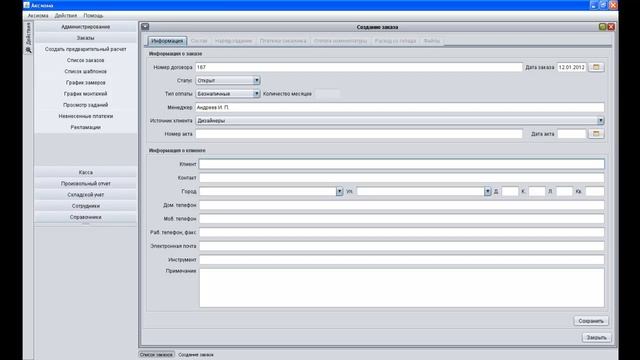Open the Действия menu

coord(66,16)
